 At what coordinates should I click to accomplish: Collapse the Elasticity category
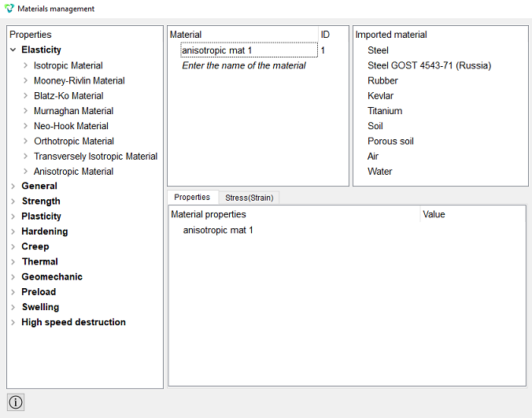pos(13,50)
